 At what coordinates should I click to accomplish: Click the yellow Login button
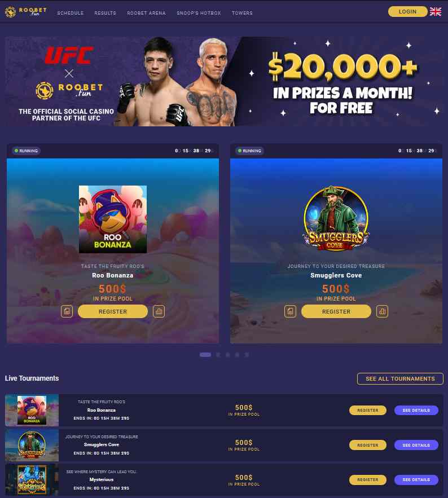(407, 11)
